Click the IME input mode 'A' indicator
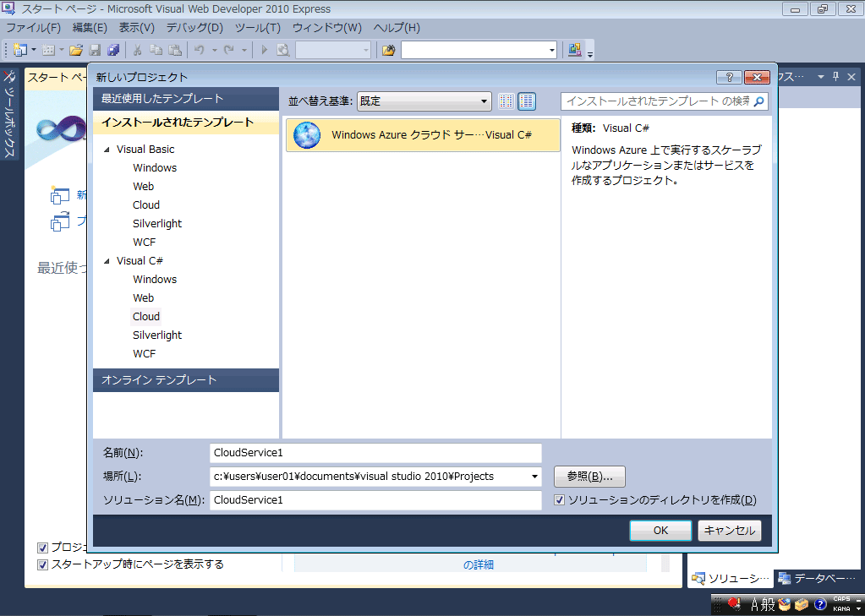 pyautogui.click(x=755, y=604)
